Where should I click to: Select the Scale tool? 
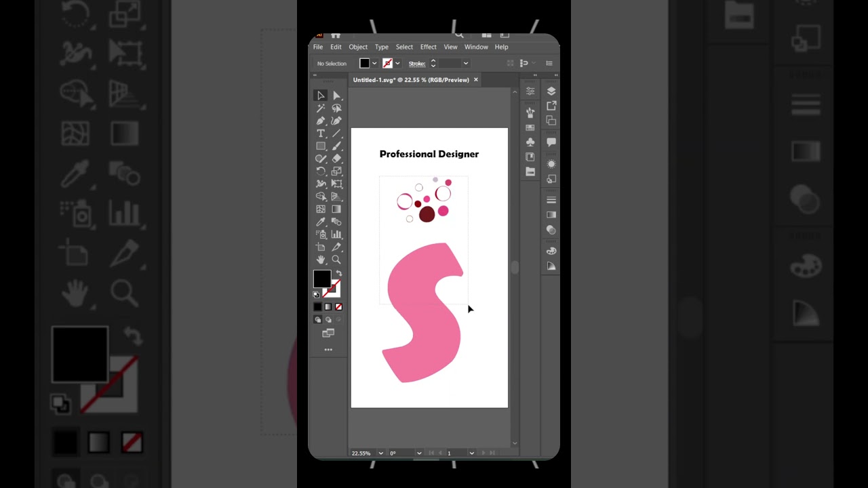336,171
